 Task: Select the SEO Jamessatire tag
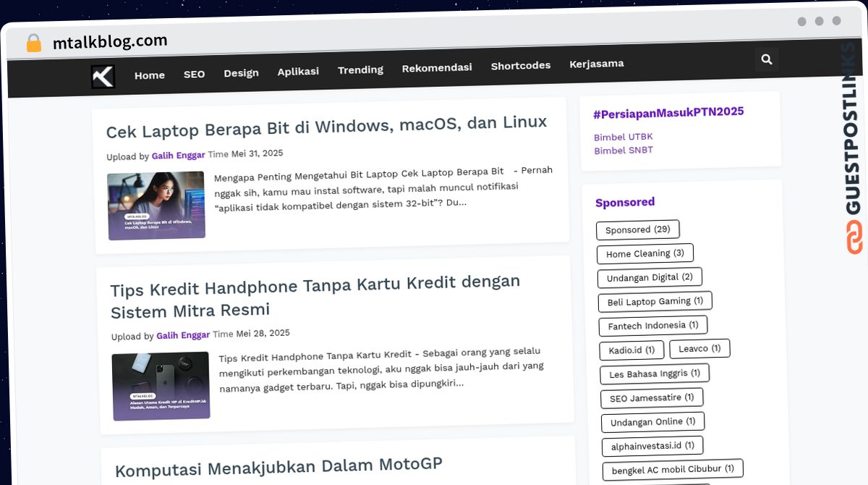point(652,398)
